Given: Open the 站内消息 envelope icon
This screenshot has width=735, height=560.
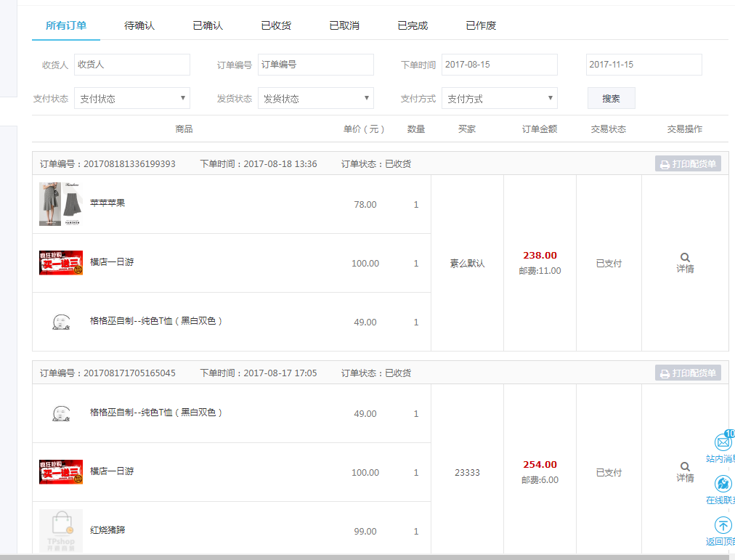Looking at the screenshot, I should [x=723, y=442].
